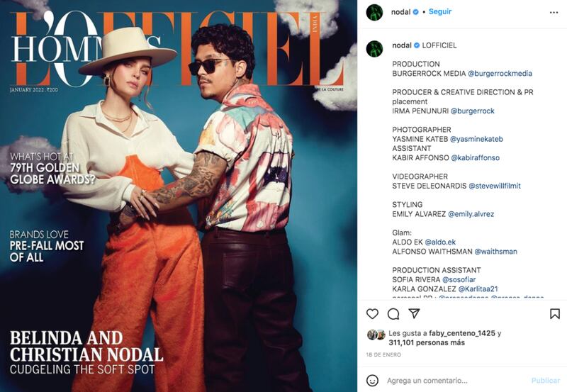
Task: Follow nodal with the Seguir button
Action: (x=440, y=11)
